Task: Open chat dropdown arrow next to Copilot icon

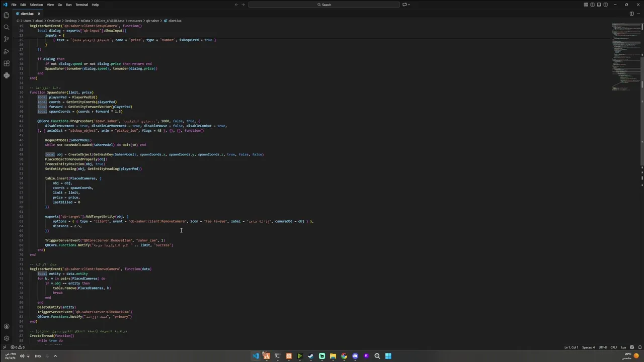Action: (x=409, y=5)
